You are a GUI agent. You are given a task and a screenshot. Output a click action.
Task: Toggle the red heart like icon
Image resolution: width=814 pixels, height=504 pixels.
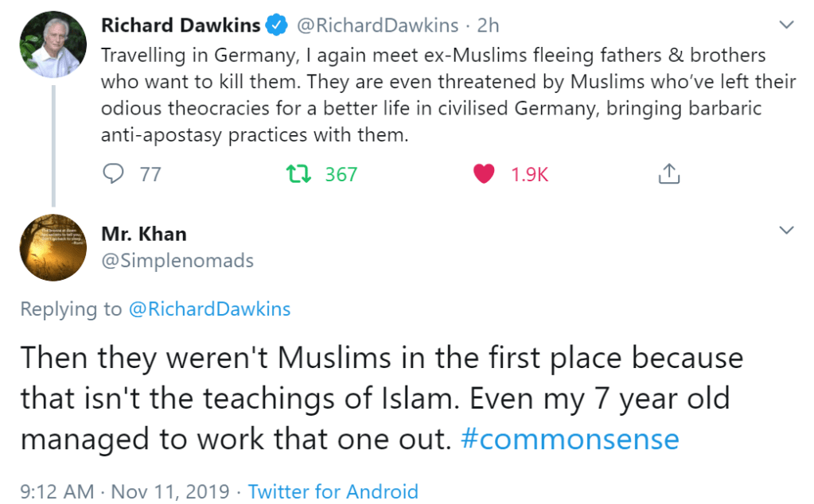[x=484, y=173]
